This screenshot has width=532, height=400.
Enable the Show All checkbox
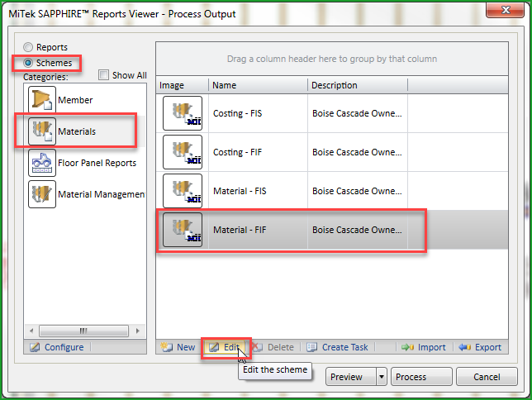tap(103, 74)
